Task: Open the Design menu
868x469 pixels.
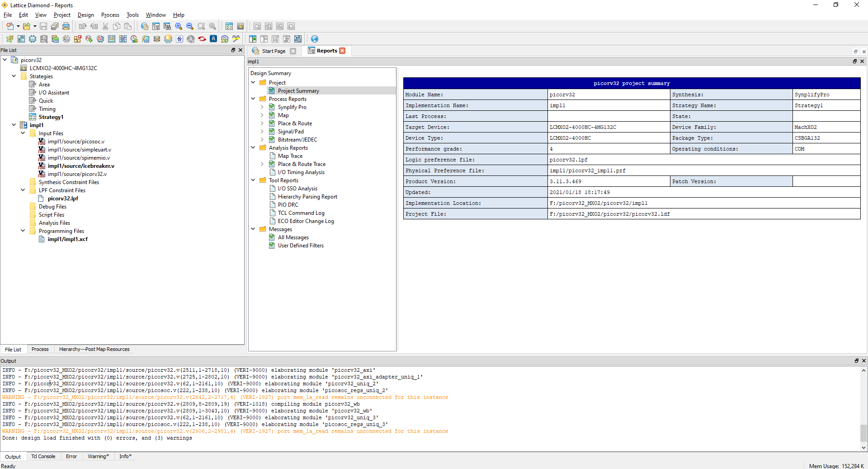Action: 86,15
